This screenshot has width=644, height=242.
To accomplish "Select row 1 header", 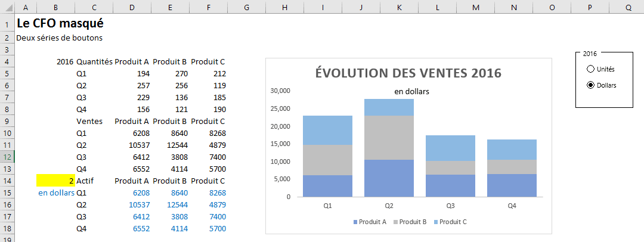I will point(7,24).
